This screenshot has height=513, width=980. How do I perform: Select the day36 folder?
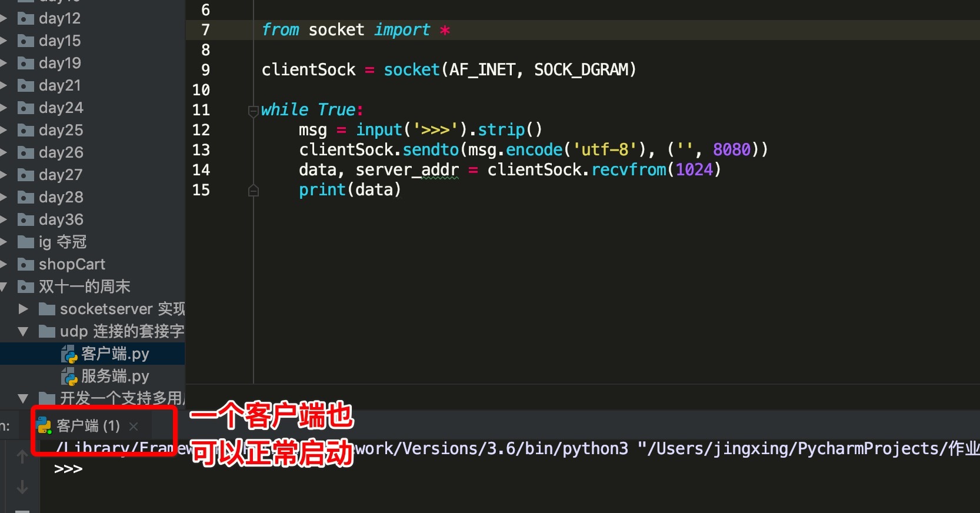[60, 219]
